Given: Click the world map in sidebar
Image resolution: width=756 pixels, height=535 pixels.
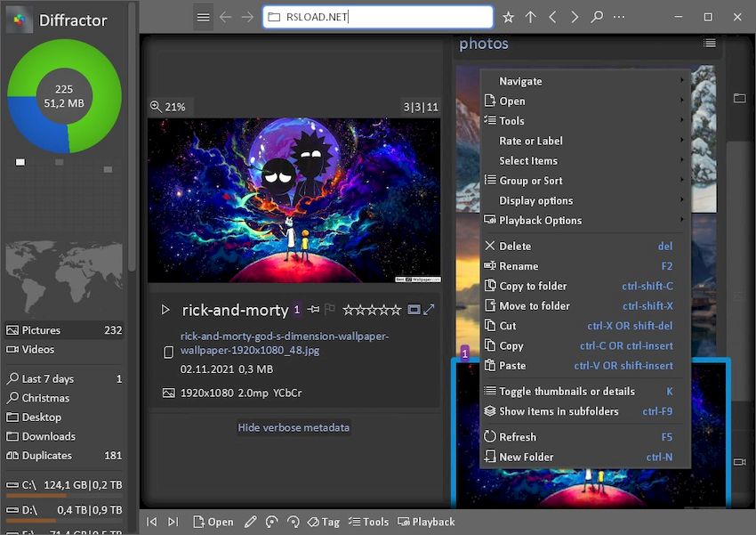Looking at the screenshot, I should 64,276.
